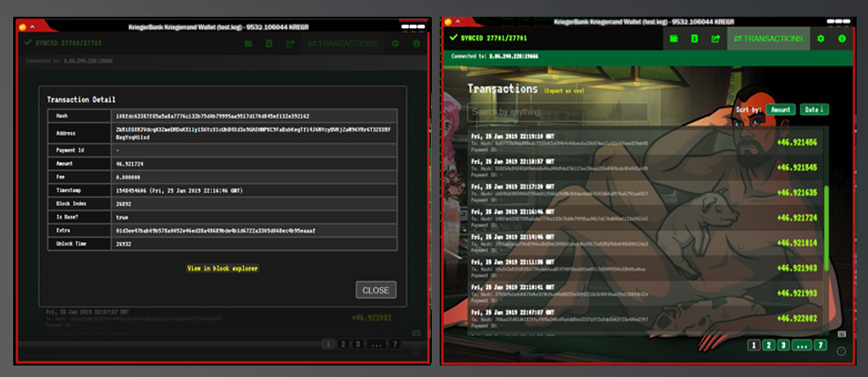Click the Extra field hex value
The image size is (868, 377).
(x=216, y=230)
